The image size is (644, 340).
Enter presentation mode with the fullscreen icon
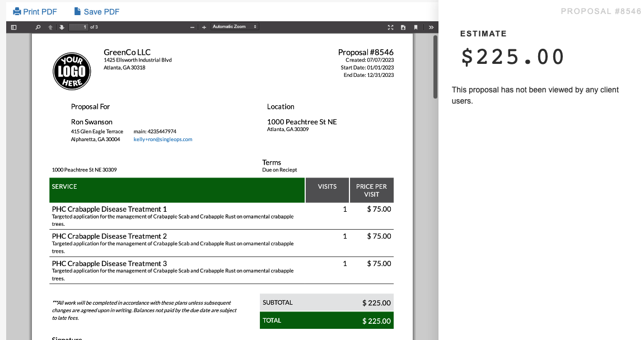tap(390, 26)
